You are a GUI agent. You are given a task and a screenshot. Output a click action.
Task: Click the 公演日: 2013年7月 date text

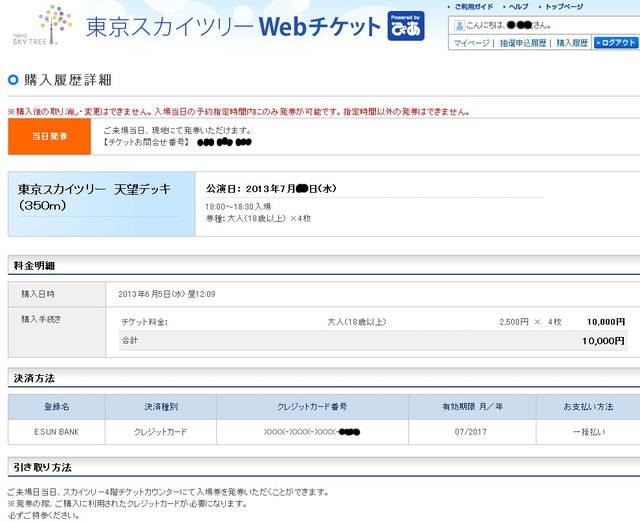pos(271,189)
